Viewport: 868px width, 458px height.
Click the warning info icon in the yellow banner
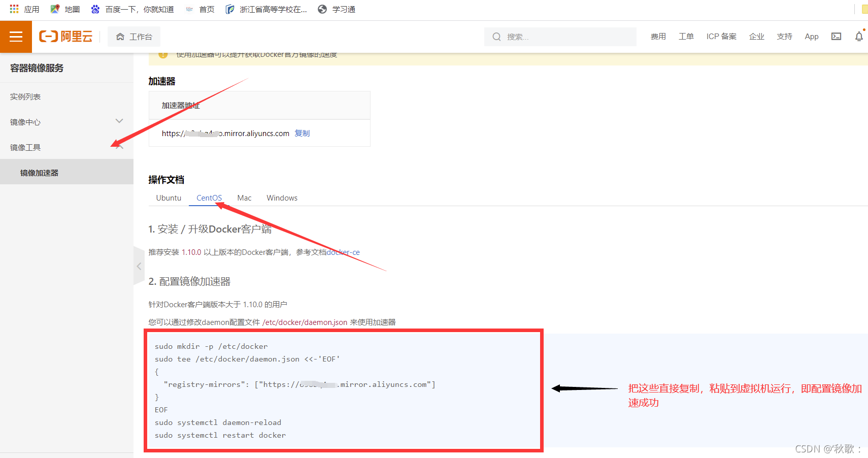point(163,55)
